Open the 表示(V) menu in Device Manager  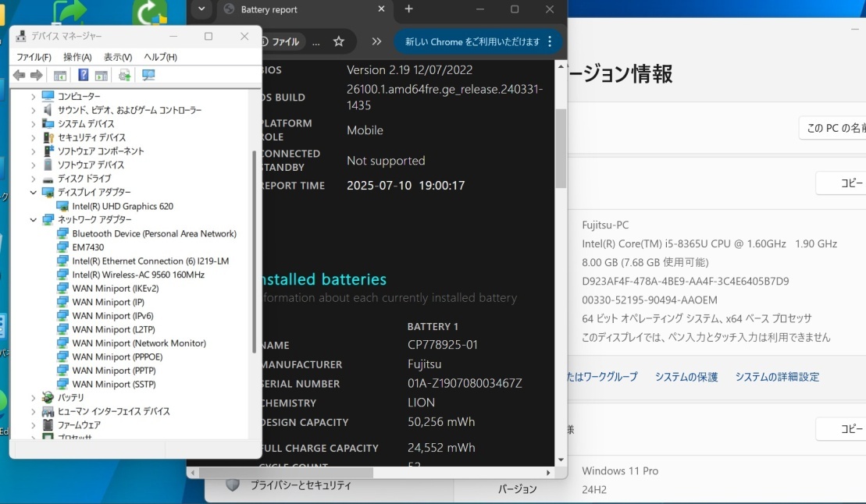(x=118, y=57)
